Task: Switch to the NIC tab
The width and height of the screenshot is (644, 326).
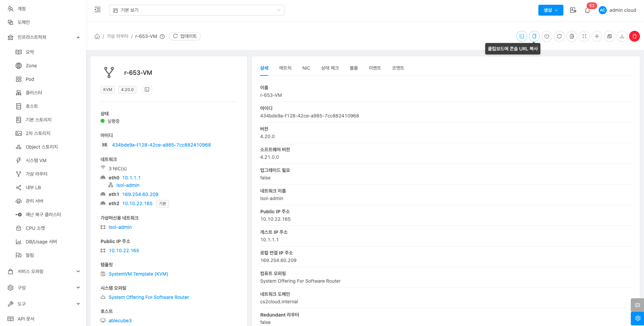Action: (x=306, y=68)
